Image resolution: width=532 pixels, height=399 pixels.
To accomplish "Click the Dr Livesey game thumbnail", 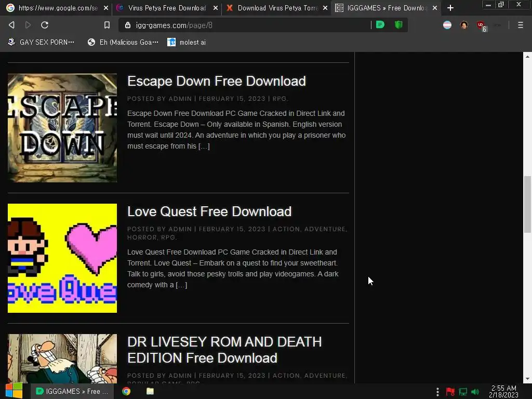I will tap(62, 358).
